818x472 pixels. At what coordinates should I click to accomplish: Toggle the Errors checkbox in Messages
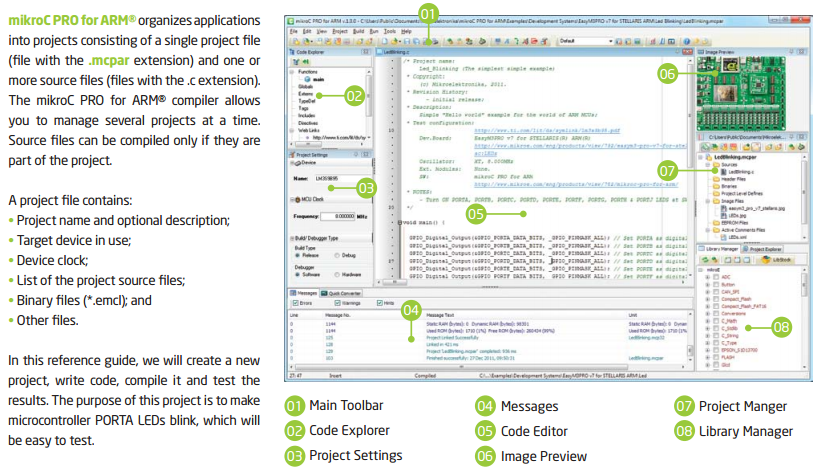pos(295,303)
